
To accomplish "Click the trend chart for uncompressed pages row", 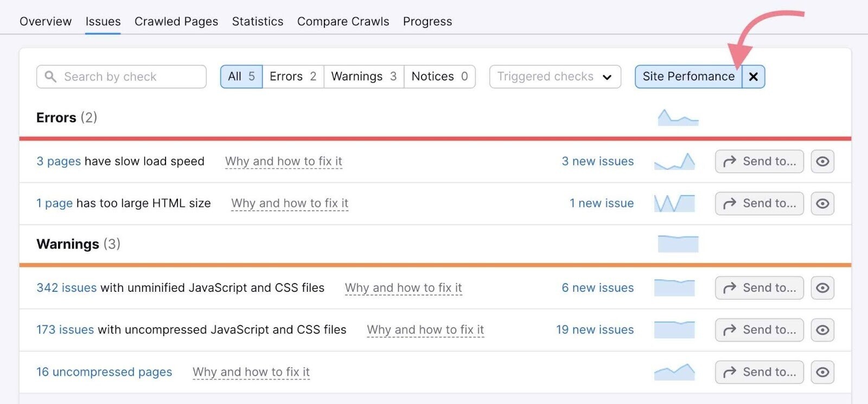I will [674, 372].
